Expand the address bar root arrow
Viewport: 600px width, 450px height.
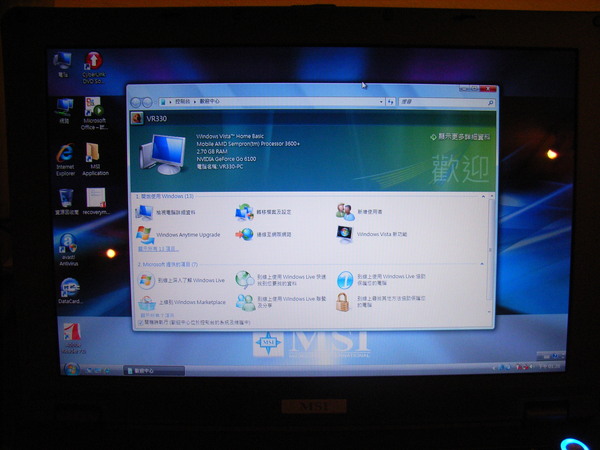click(x=170, y=102)
